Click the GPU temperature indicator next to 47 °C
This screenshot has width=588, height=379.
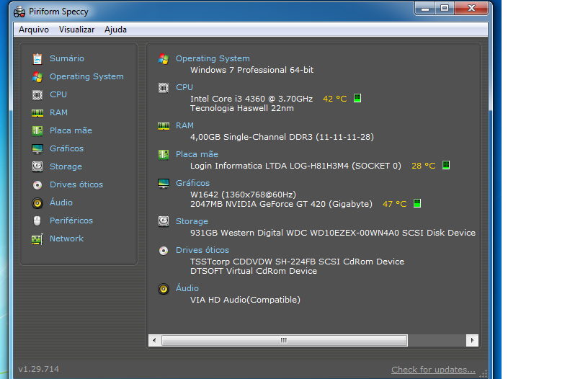(417, 203)
